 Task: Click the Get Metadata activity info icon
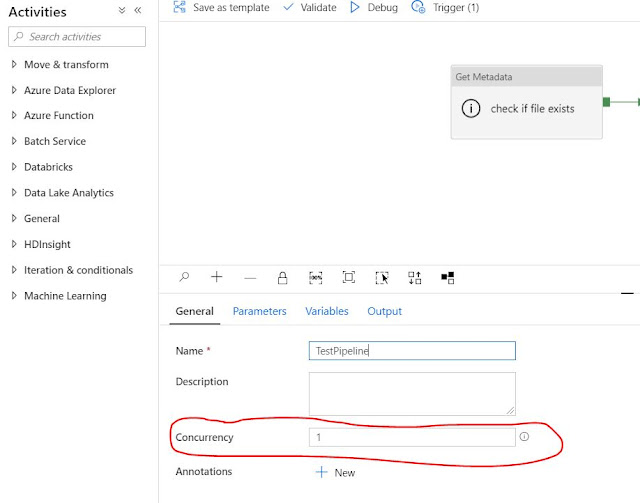[471, 109]
